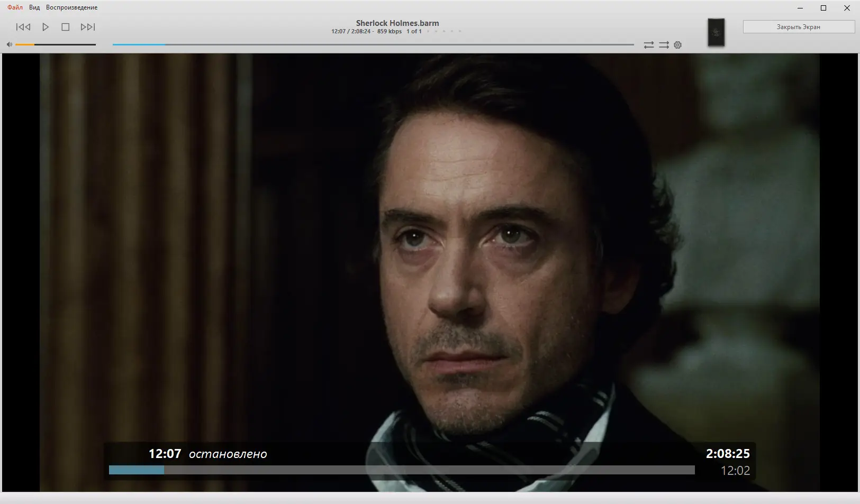Click the Sherlock Holmes.barm title
Image resolution: width=860 pixels, height=504 pixels.
click(x=397, y=23)
